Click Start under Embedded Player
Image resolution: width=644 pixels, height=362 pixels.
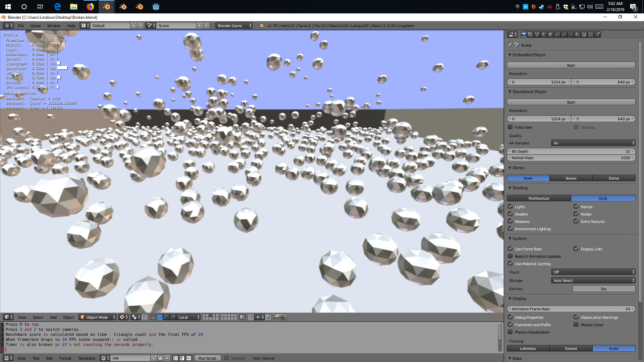click(x=571, y=65)
